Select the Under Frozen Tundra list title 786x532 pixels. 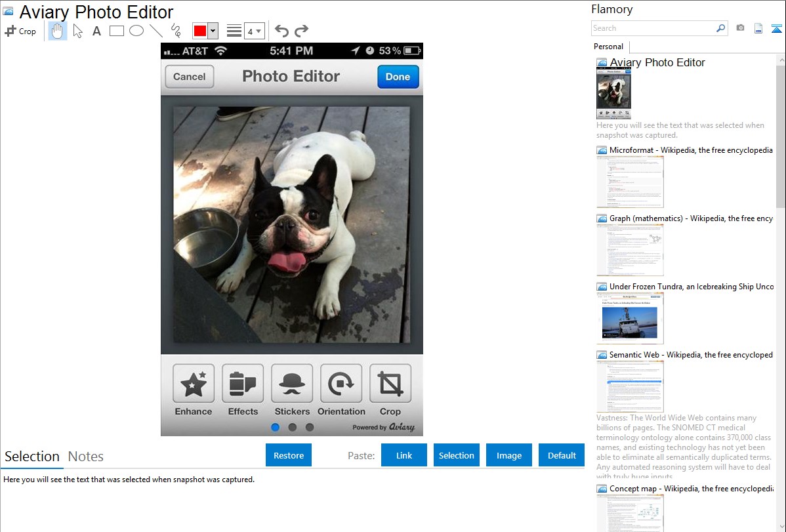click(x=692, y=286)
